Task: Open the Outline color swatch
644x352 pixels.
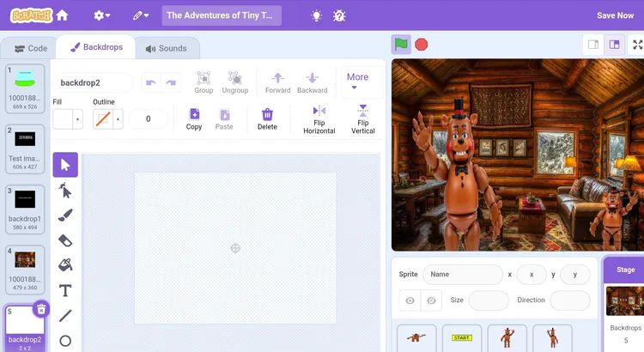Action: click(x=103, y=119)
